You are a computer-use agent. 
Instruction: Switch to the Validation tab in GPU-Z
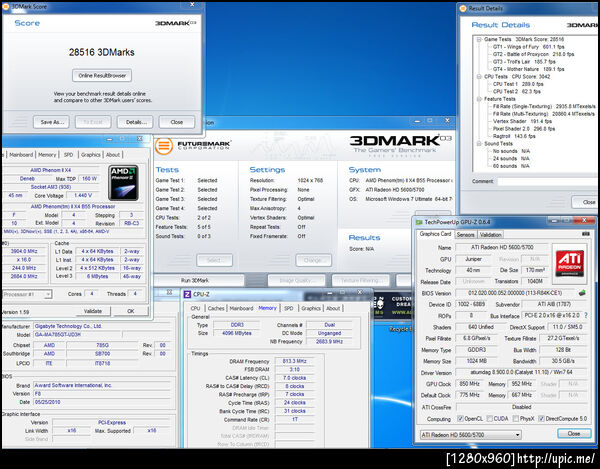click(x=490, y=235)
